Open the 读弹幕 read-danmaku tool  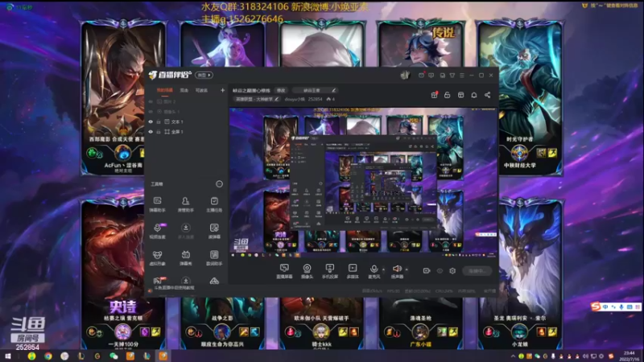pos(214,231)
